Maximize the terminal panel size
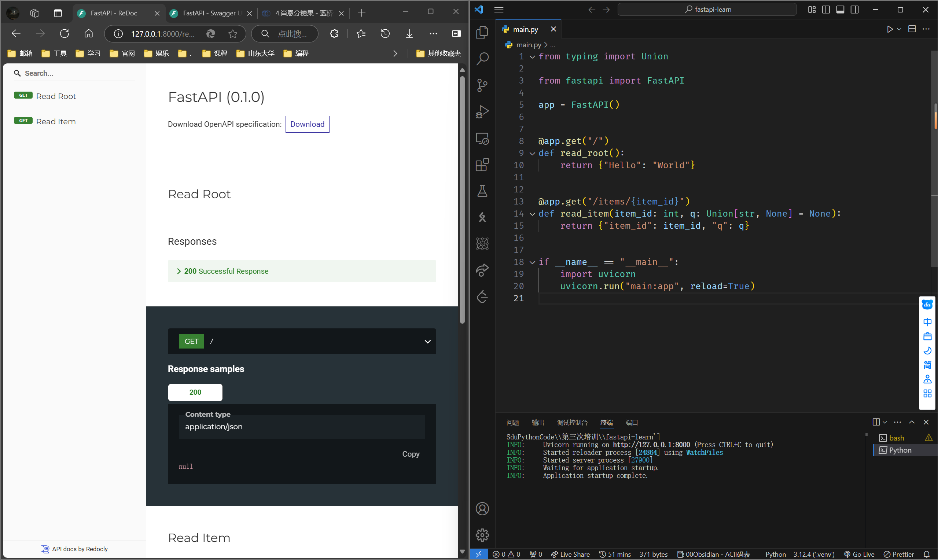This screenshot has width=938, height=560. [x=912, y=422]
